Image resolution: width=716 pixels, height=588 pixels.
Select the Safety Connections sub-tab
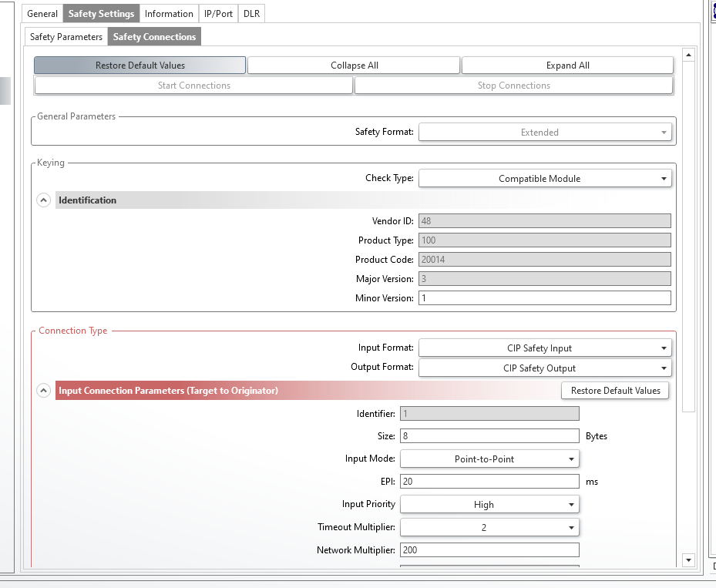(154, 37)
